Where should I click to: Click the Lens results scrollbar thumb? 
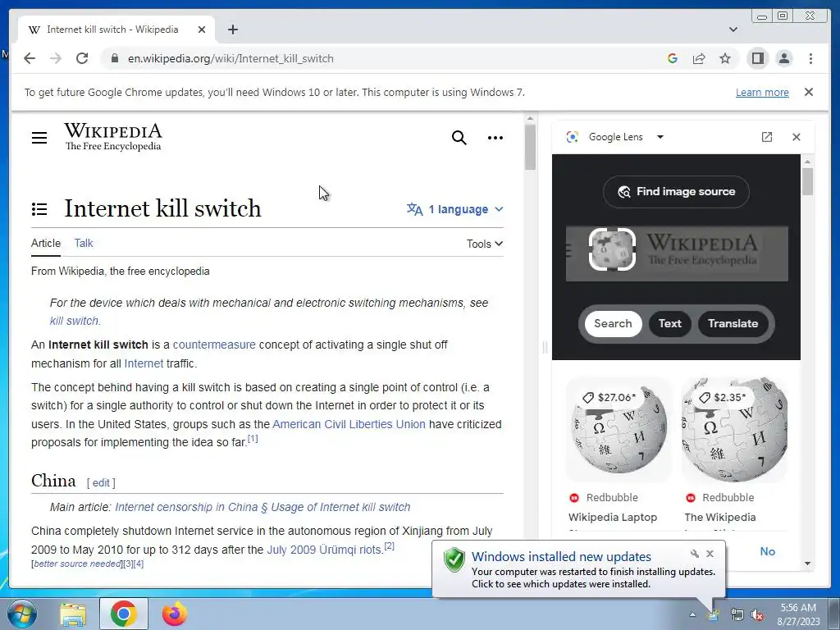[807, 181]
